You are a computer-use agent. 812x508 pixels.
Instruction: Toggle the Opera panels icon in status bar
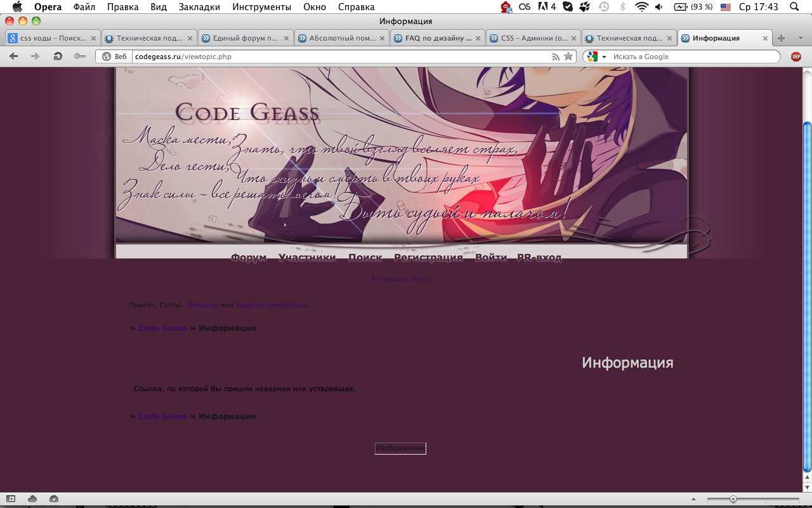pos(11,499)
